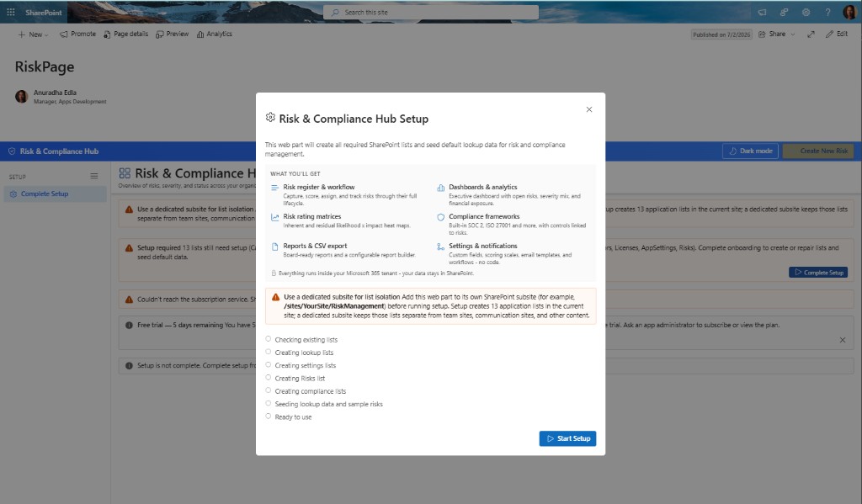Select the Ready to use step
862x504 pixels.
coord(289,416)
